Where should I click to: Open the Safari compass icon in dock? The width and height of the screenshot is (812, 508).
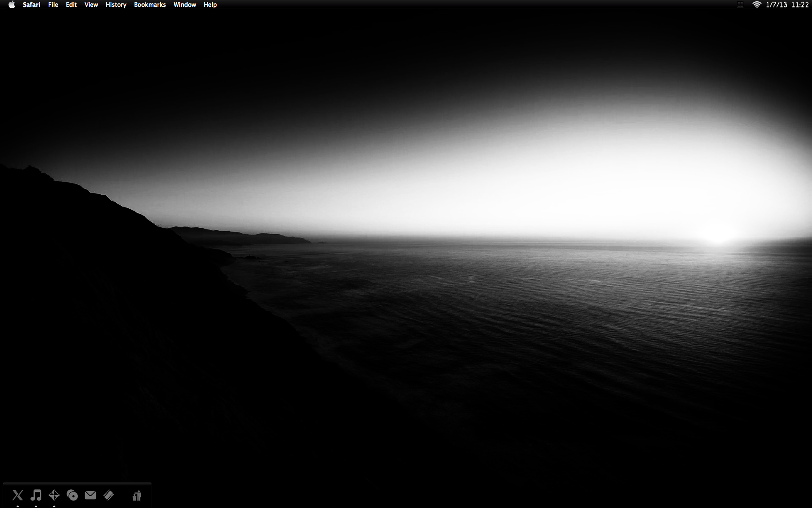pyautogui.click(x=54, y=495)
